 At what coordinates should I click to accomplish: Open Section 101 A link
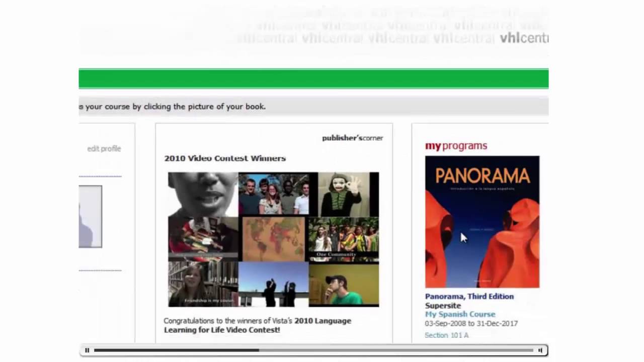(x=447, y=335)
